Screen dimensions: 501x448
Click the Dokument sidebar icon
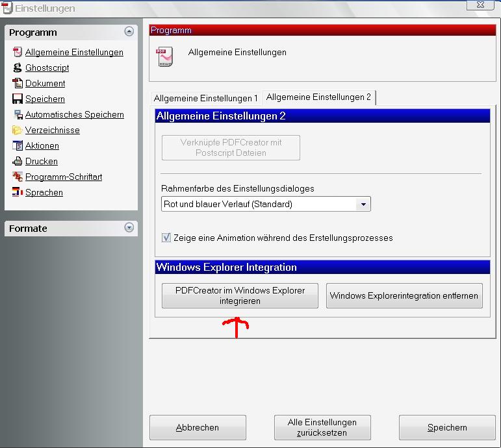[x=18, y=83]
